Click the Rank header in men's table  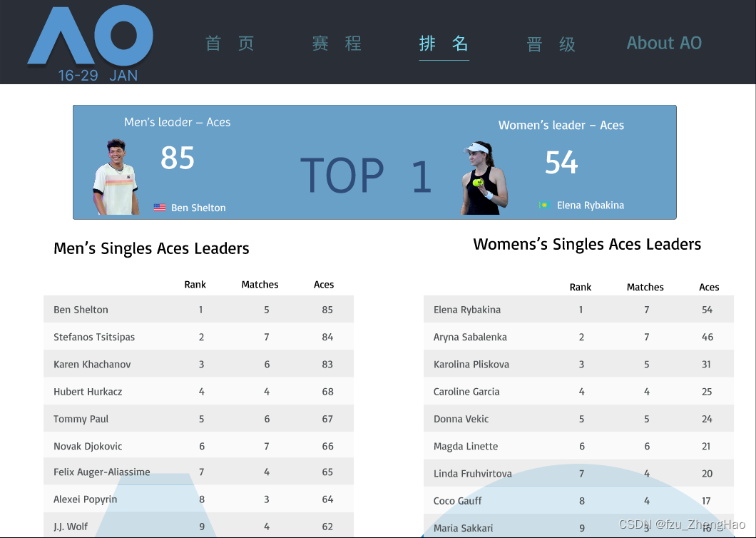point(195,285)
